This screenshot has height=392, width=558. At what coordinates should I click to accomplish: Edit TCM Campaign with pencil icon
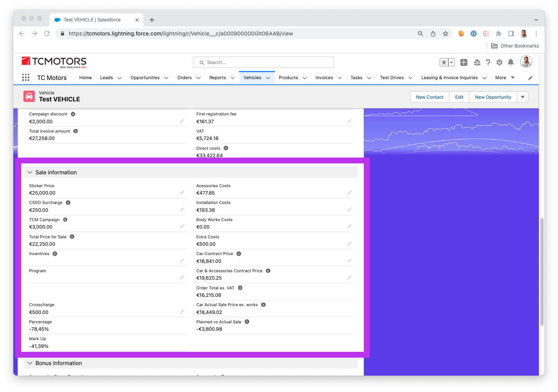coord(182,227)
